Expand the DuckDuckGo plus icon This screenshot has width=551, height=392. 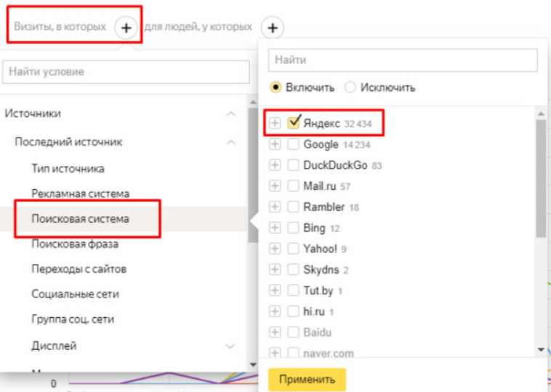pos(275,165)
